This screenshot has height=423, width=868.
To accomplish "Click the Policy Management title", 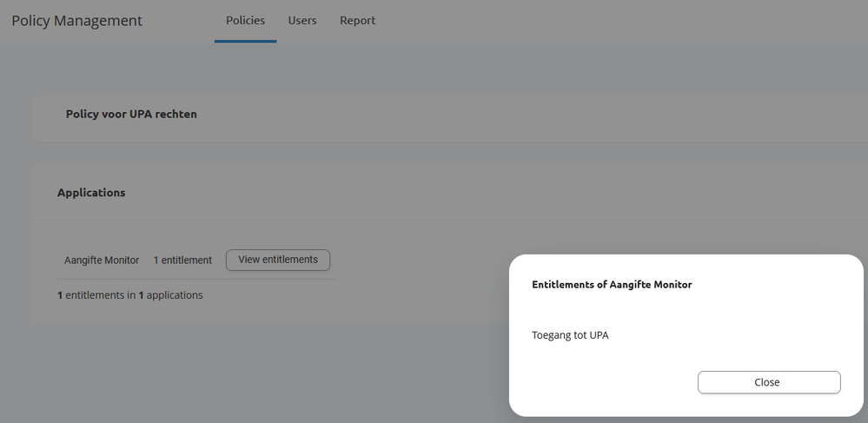I will point(76,21).
